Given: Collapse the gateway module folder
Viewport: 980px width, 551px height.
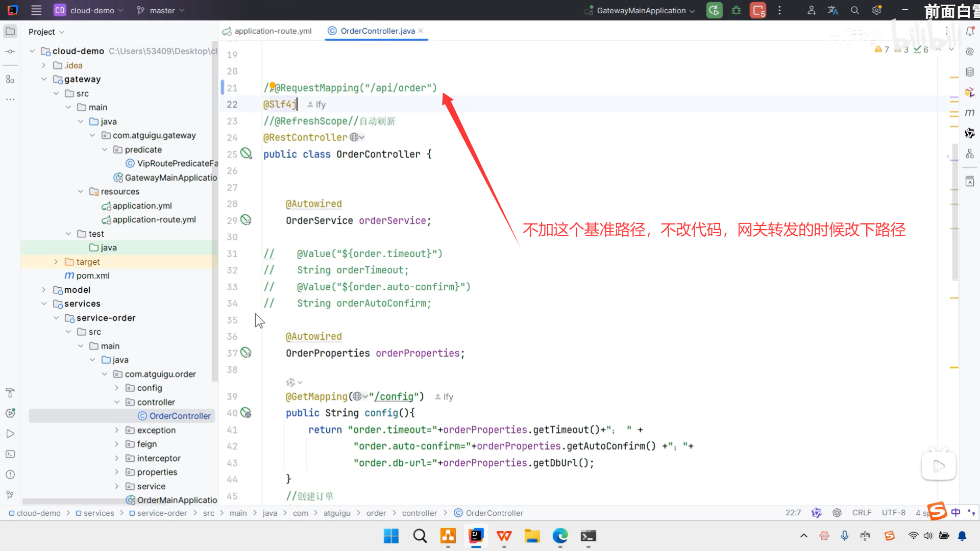Looking at the screenshot, I should click(44, 79).
